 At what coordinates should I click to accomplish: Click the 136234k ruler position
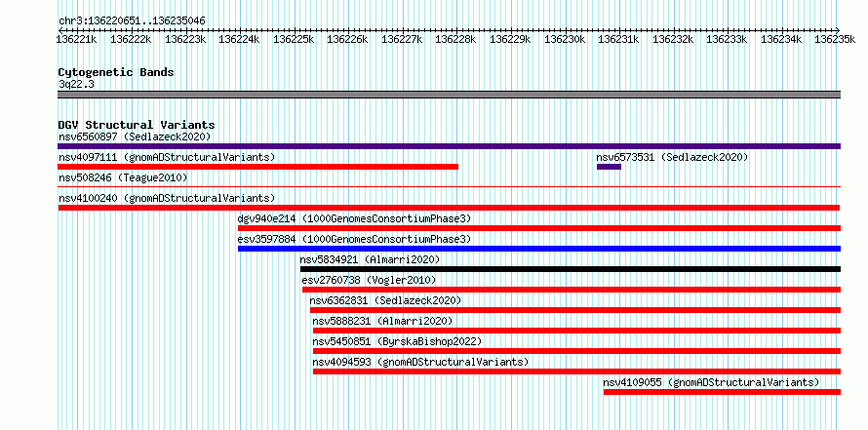(x=781, y=39)
